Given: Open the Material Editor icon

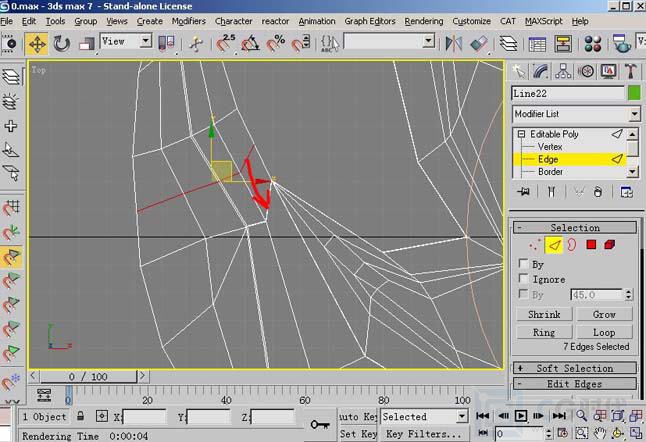Looking at the screenshot, I should click(x=592, y=44).
